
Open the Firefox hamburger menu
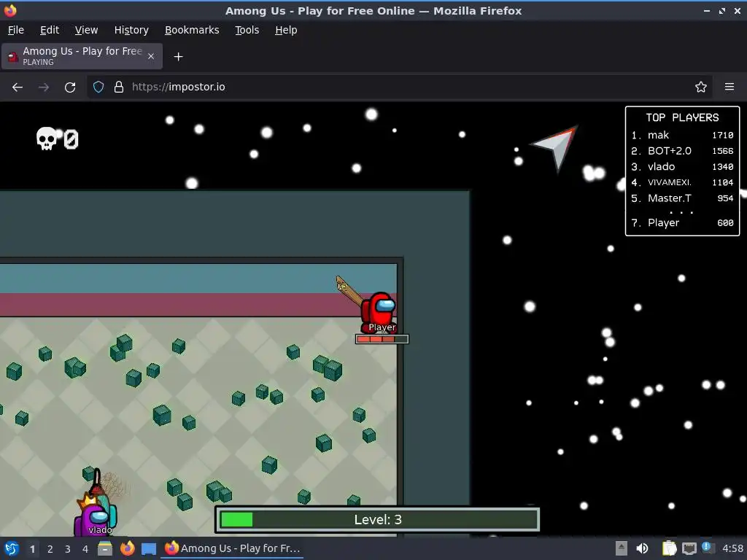click(729, 87)
